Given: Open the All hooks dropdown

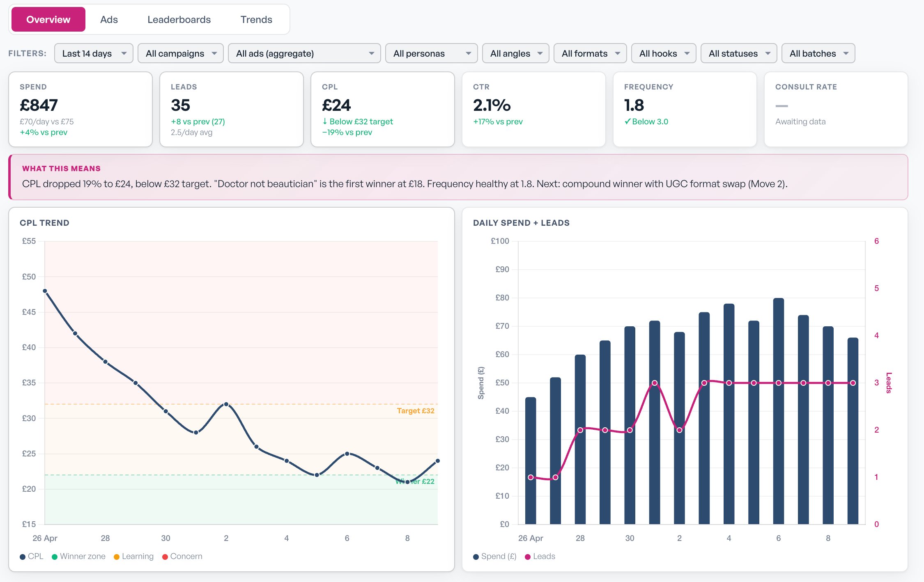Looking at the screenshot, I should [664, 53].
